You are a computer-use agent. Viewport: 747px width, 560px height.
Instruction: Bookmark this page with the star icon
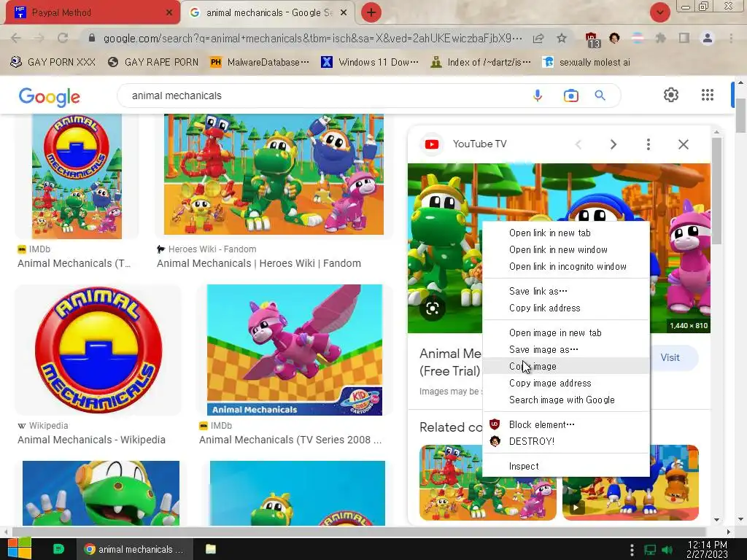[x=562, y=38]
